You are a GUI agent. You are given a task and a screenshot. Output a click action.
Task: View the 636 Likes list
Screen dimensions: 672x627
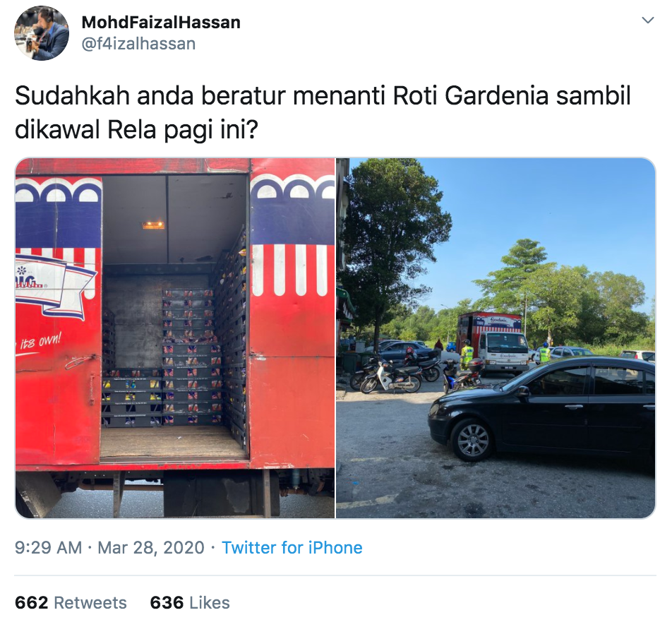point(190,602)
